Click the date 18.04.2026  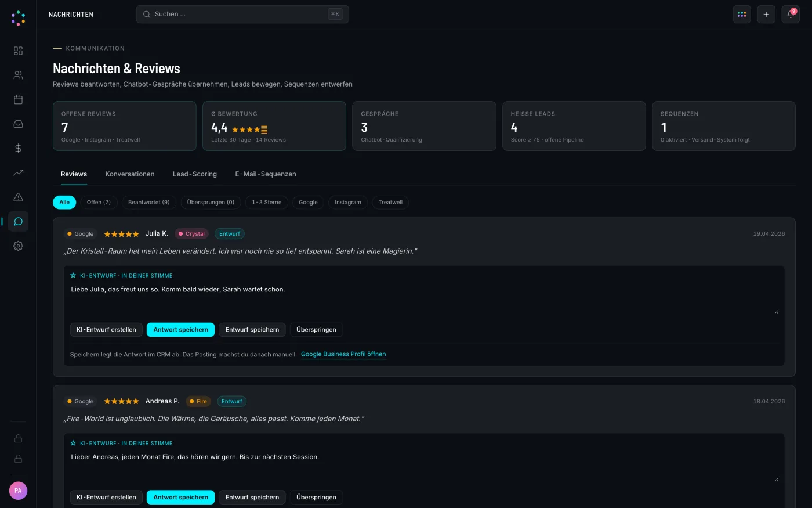point(769,402)
